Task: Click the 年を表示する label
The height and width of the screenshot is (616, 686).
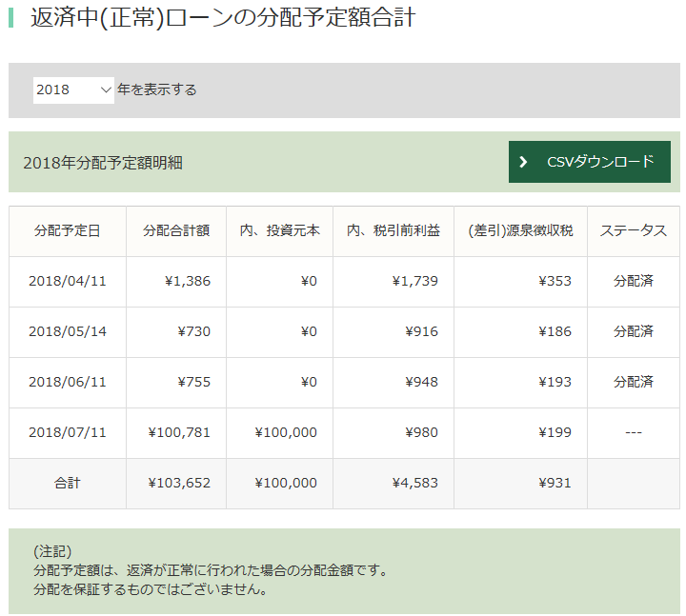Action: click(157, 89)
